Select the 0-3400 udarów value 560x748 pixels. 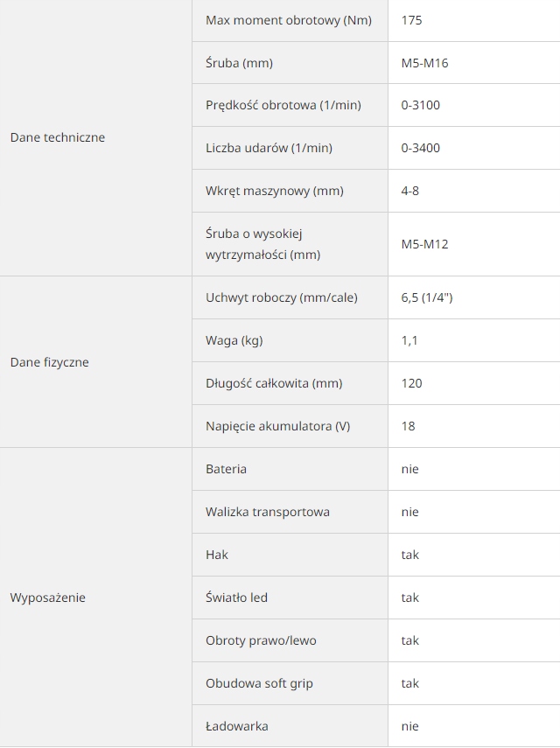pos(420,148)
